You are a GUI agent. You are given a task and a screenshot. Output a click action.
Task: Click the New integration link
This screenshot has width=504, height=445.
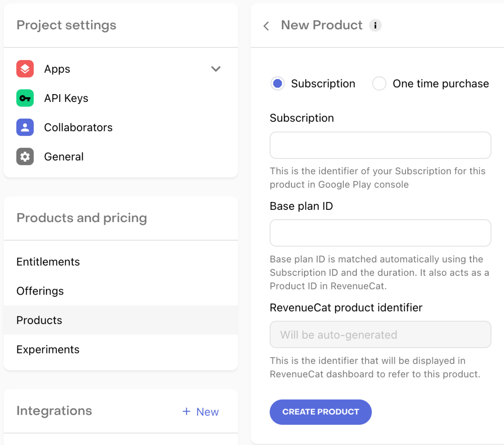point(207,412)
